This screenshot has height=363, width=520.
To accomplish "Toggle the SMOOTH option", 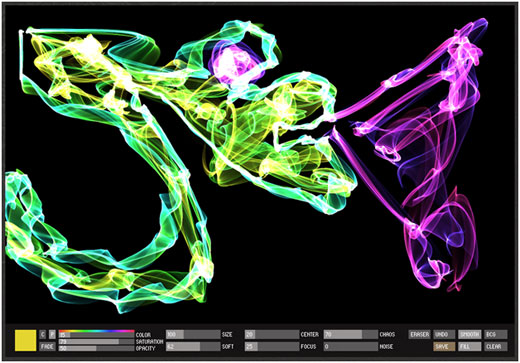I will point(470,334).
